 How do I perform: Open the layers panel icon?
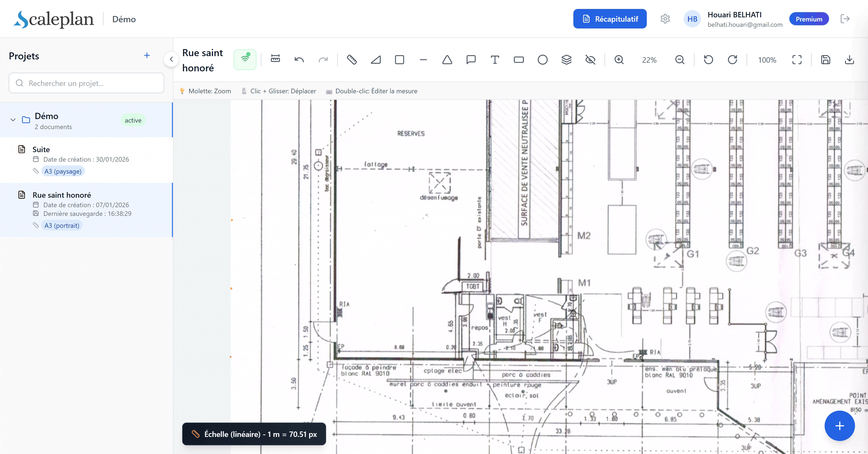[x=567, y=60]
